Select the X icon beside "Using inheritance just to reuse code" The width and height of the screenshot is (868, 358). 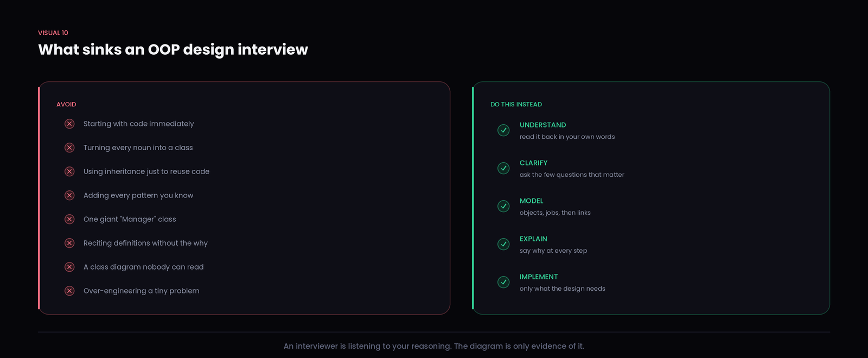69,171
